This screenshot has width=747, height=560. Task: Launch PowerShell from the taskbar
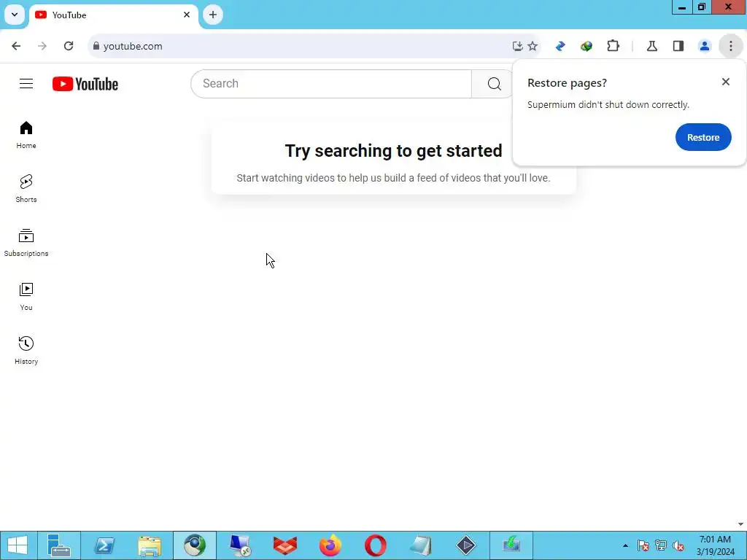click(104, 545)
